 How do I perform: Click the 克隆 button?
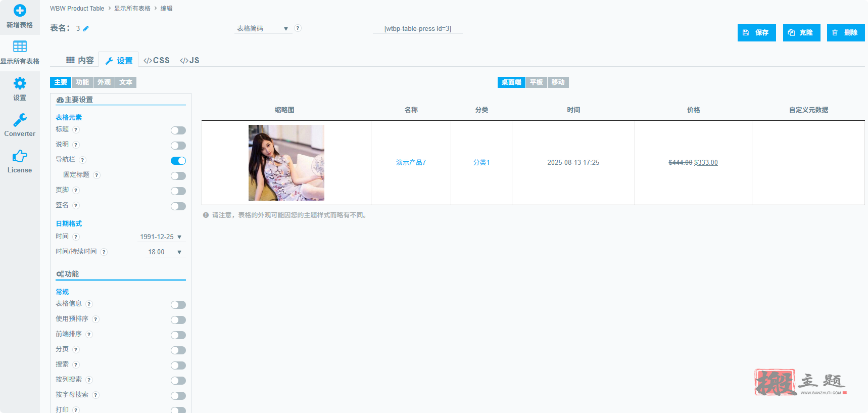(801, 32)
